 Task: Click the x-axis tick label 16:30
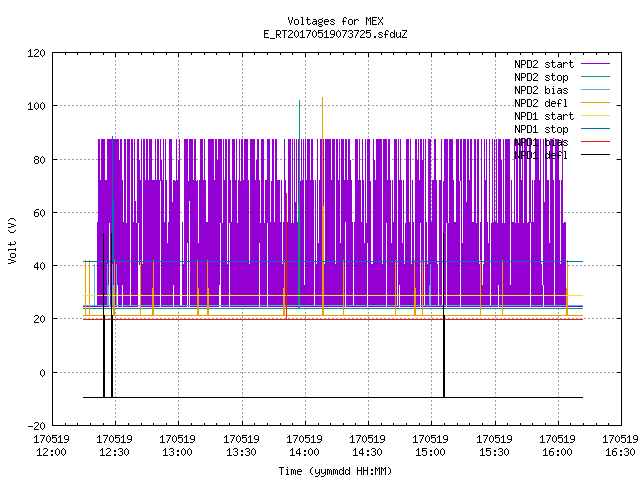[620, 452]
